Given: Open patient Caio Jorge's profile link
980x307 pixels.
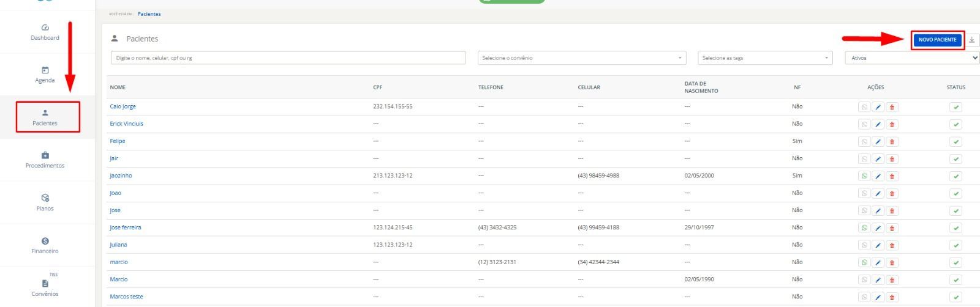Looking at the screenshot, I should tap(123, 106).
